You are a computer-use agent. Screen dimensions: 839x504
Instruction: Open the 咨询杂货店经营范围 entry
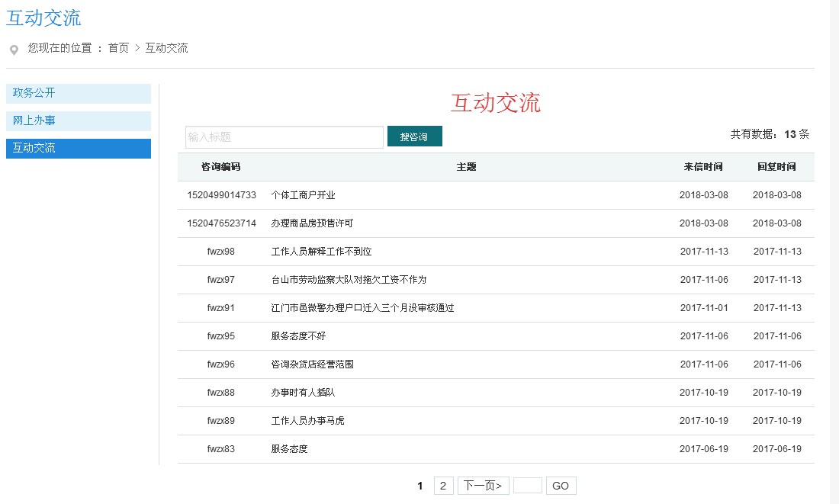coord(312,364)
